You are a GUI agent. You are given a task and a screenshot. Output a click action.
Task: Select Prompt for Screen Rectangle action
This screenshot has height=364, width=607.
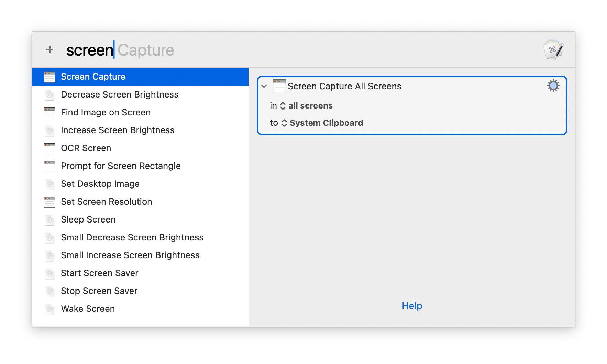click(x=120, y=166)
